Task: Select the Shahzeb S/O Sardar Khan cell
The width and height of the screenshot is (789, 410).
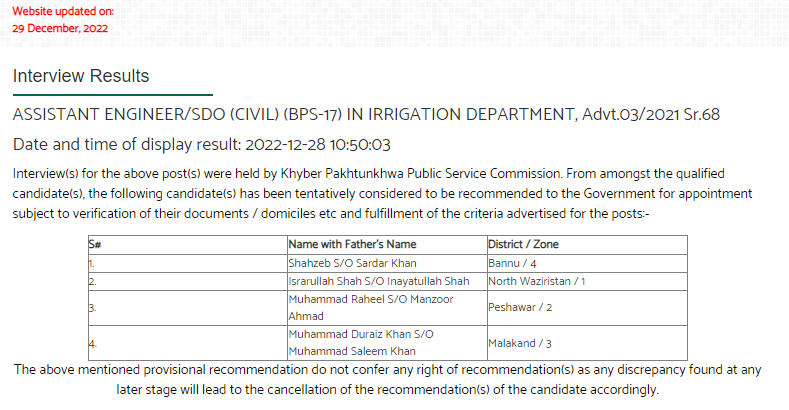Action: pos(387,264)
